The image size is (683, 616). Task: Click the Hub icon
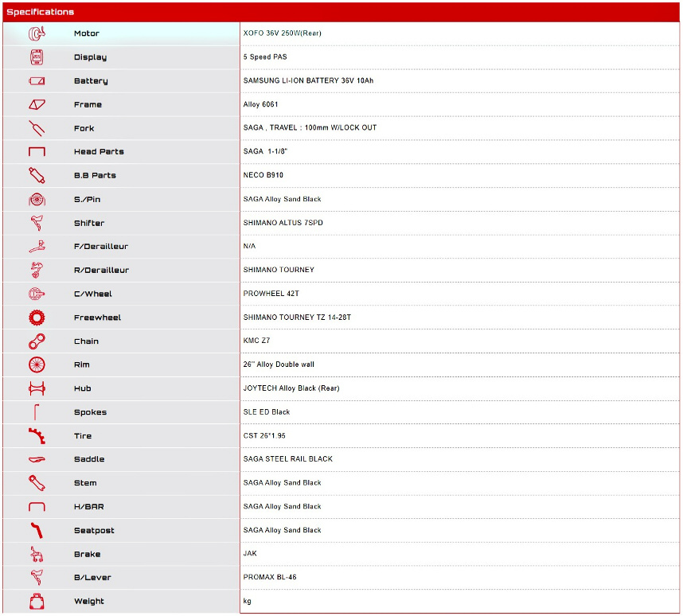tap(37, 388)
